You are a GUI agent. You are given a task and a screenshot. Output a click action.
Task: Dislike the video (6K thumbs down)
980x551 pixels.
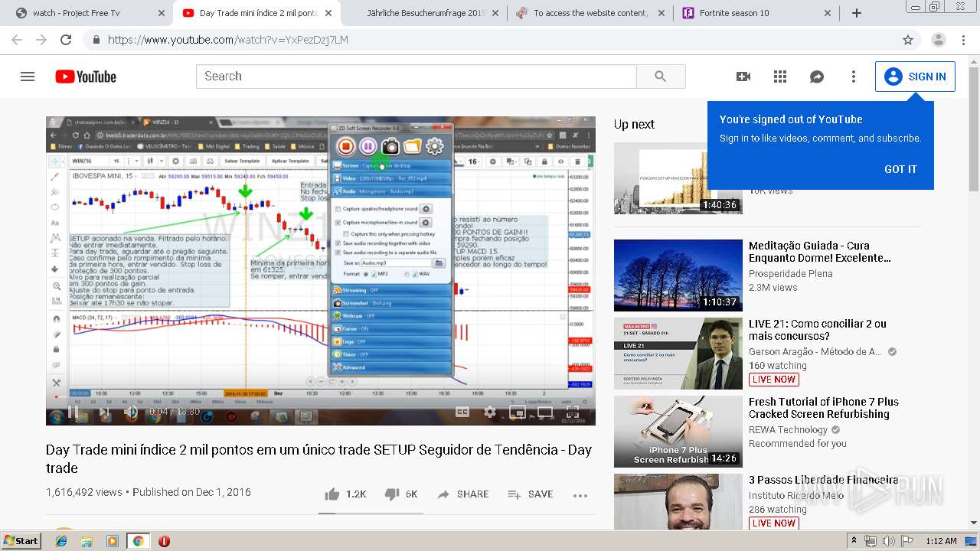[401, 494]
